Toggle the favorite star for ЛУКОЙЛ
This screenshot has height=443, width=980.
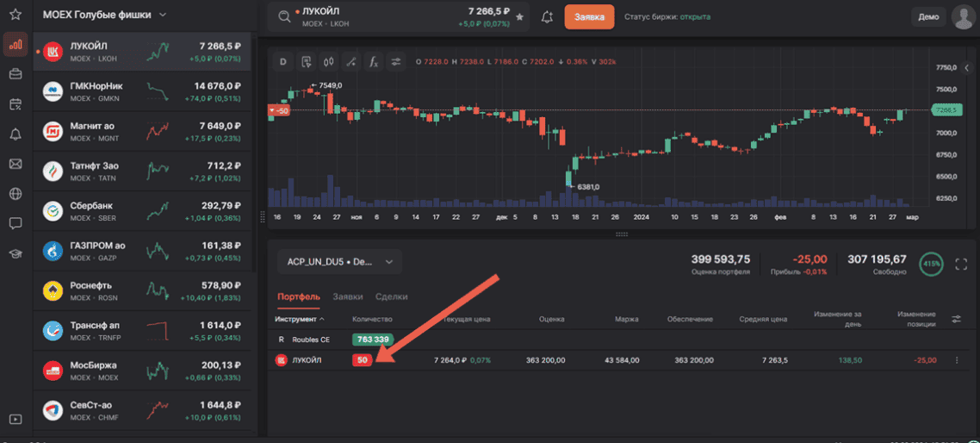[x=519, y=17]
